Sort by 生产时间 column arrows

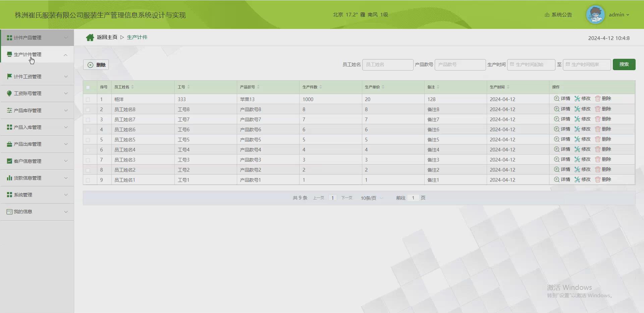508,87
